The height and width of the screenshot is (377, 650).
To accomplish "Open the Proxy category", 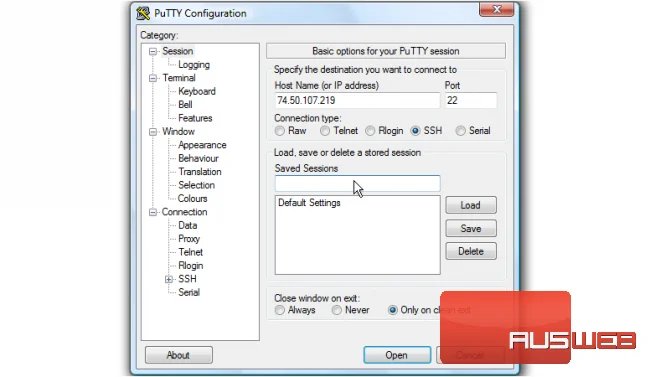I will tap(189, 239).
